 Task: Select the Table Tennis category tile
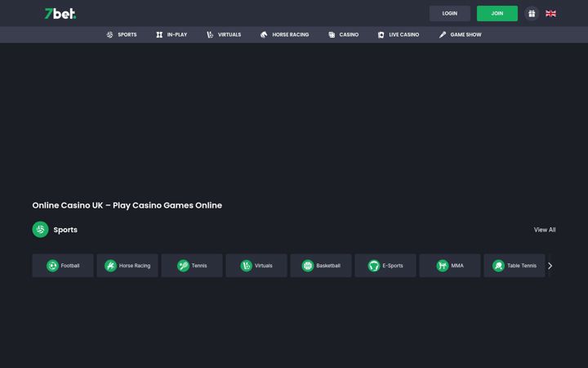click(x=514, y=266)
